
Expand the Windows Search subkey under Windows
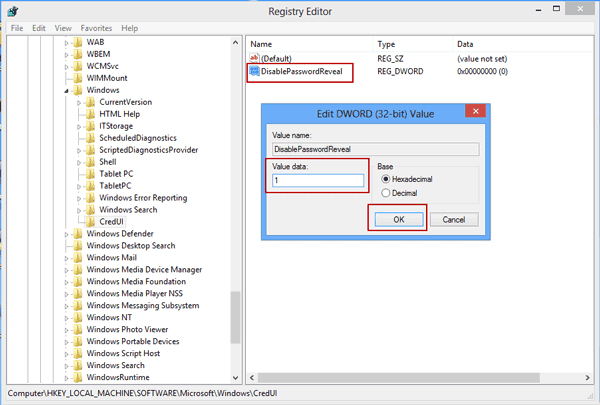[x=79, y=210]
